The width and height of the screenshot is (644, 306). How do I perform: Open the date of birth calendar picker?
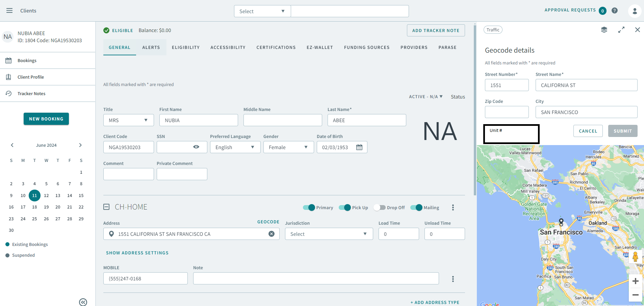click(359, 147)
